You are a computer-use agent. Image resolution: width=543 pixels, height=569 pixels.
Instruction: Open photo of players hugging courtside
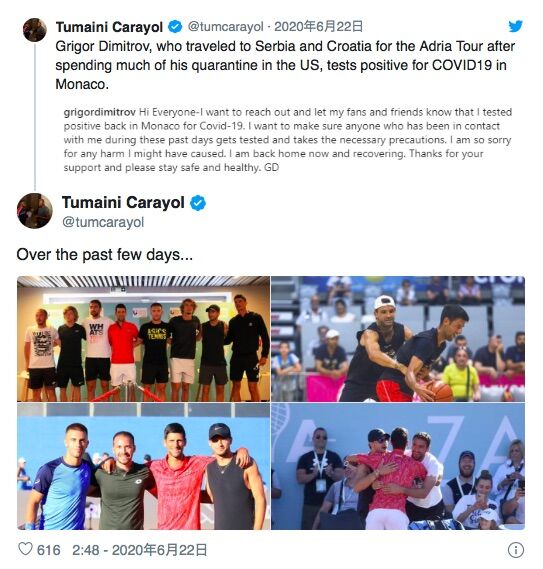coord(398,466)
